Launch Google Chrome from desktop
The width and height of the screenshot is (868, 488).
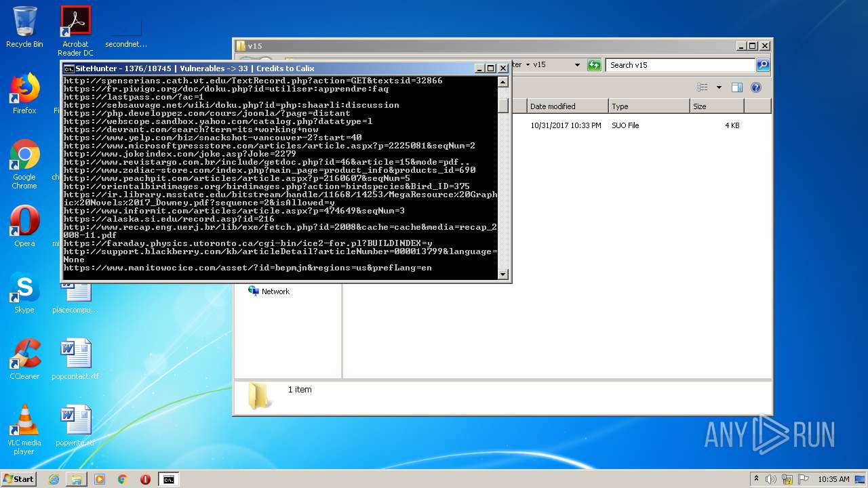coord(24,164)
